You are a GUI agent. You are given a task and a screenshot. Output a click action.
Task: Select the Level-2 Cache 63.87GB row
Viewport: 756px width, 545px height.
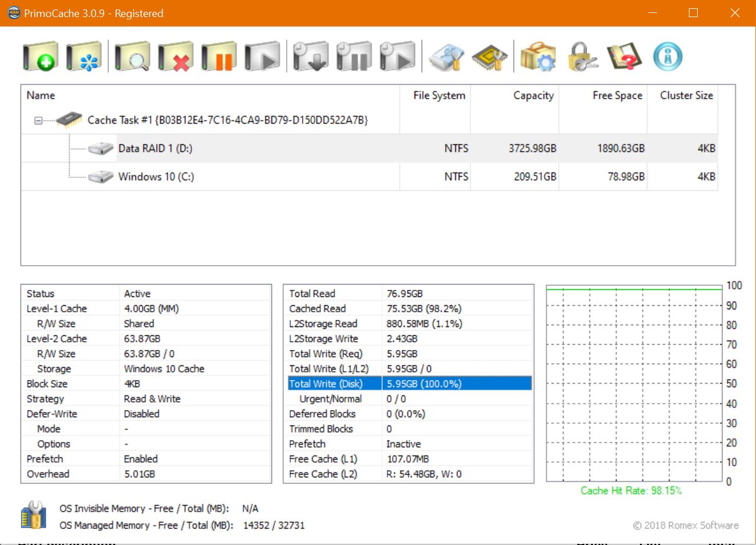click(x=147, y=339)
